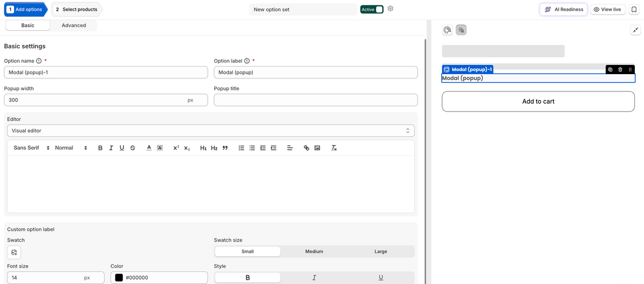Go to step 1 Add options
Viewport: 644px width, 284px height.
(x=25, y=10)
